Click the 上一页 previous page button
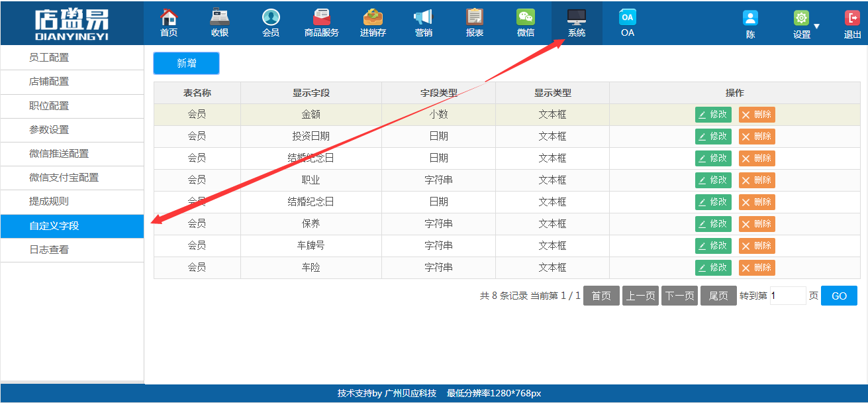This screenshot has height=403, width=868. 640,296
